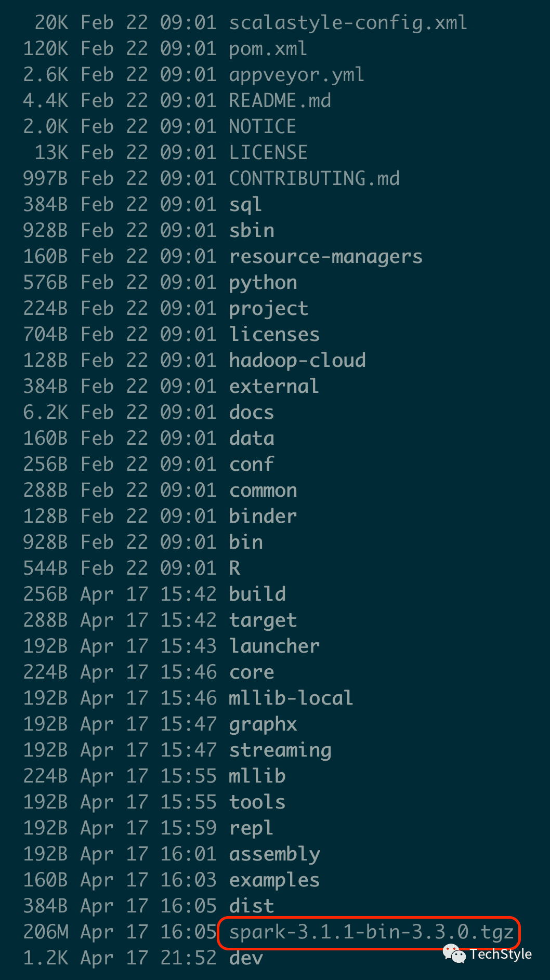This screenshot has width=550, height=980.
Task: Select the examples directory entry
Action: (274, 880)
